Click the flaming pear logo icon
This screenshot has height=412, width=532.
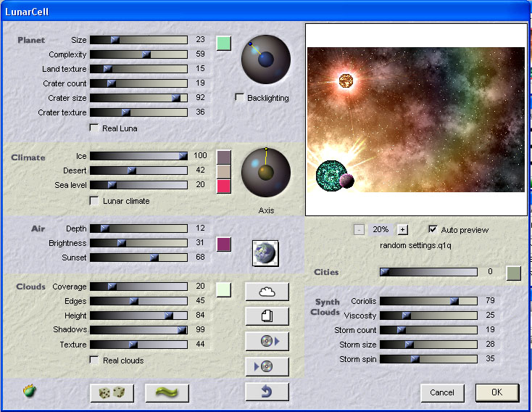[x=30, y=392]
